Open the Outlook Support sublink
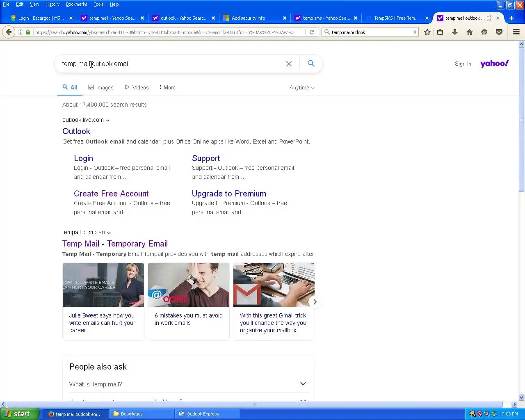This screenshot has height=420, width=525. point(206,158)
